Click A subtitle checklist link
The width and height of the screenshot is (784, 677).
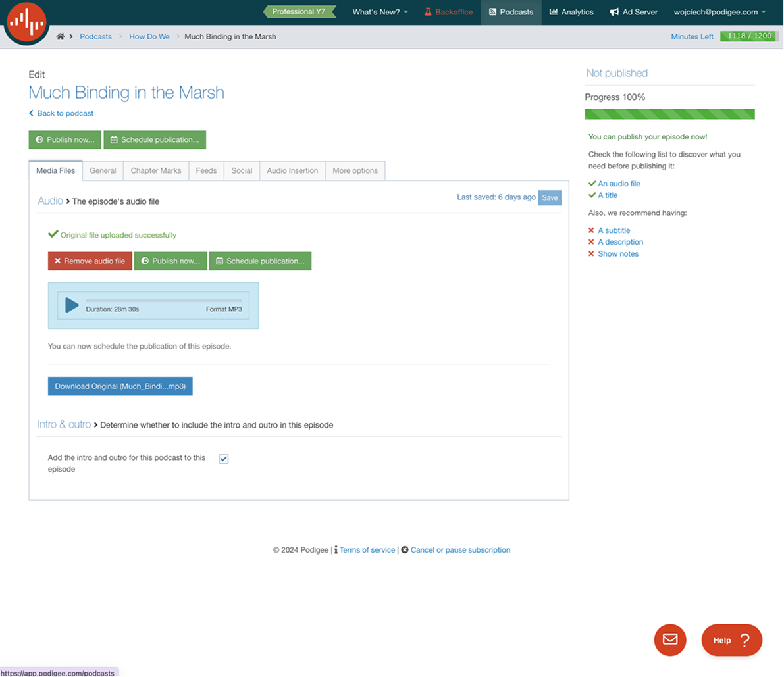pos(614,230)
